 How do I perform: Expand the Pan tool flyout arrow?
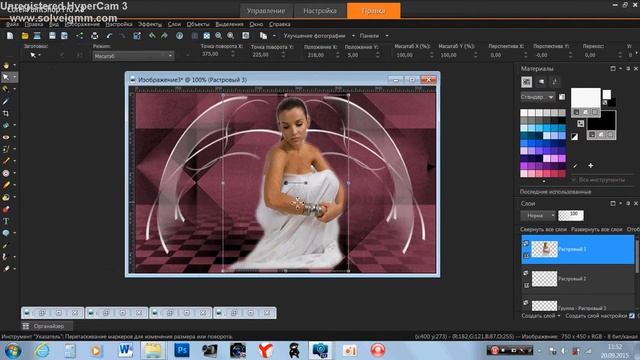[x=15, y=65]
